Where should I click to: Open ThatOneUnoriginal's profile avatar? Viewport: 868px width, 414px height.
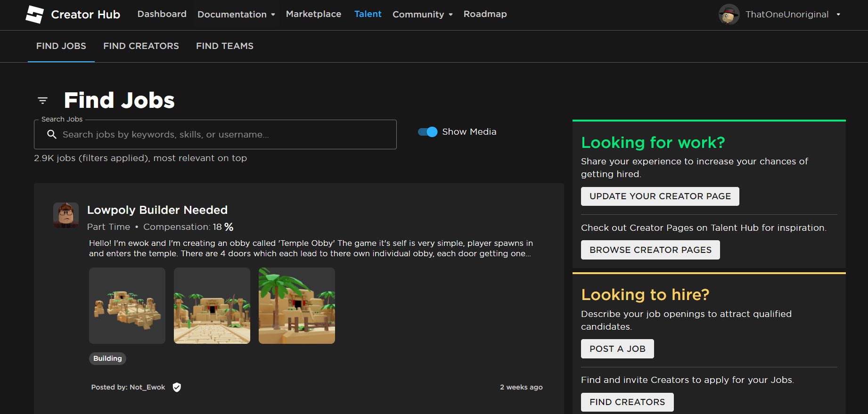pyautogui.click(x=729, y=15)
